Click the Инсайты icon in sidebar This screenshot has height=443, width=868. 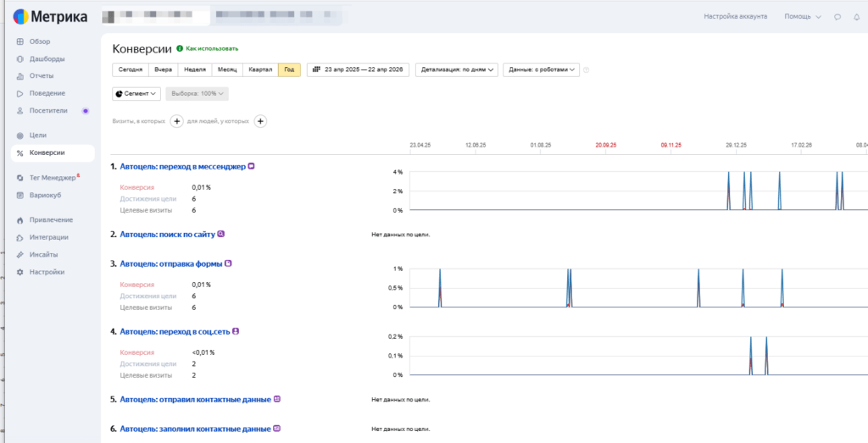click(20, 255)
